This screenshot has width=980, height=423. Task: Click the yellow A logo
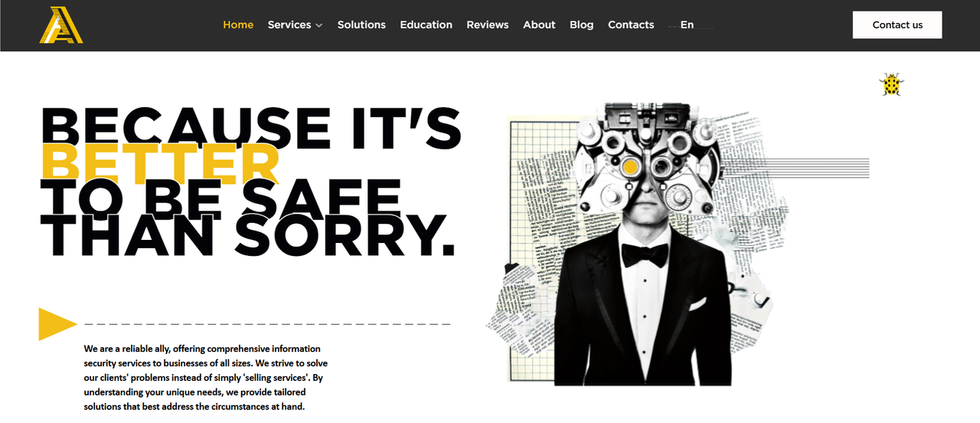[x=61, y=25]
